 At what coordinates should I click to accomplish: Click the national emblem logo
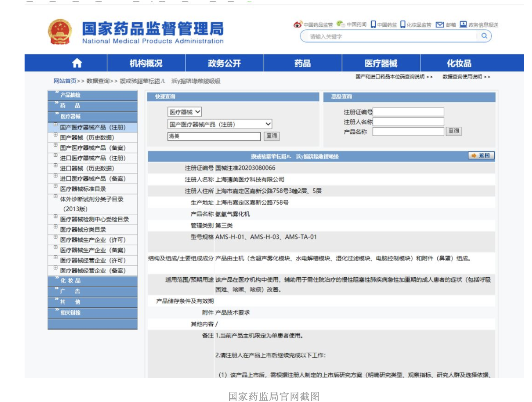pyautogui.click(x=60, y=32)
